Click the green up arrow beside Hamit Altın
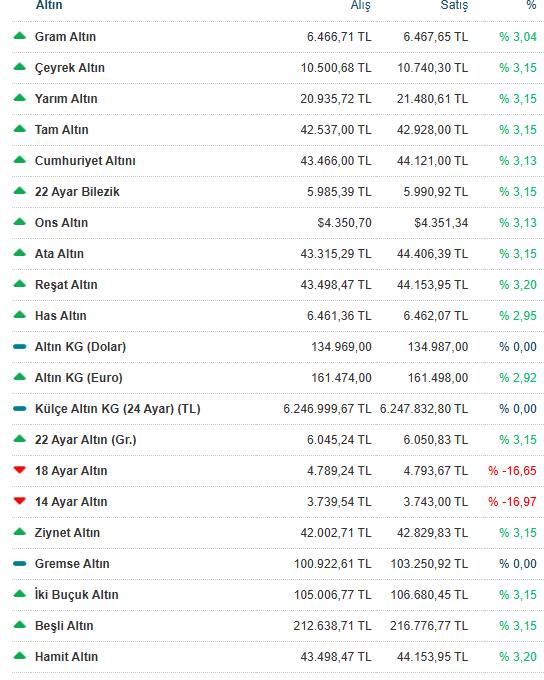Viewport: 544px width, 680px height. coord(20,656)
